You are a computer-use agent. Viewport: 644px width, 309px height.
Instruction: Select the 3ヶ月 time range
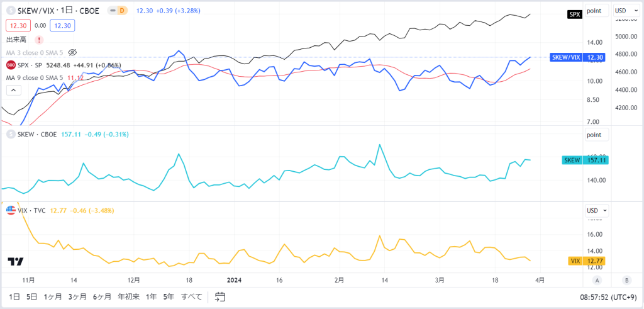77,296
